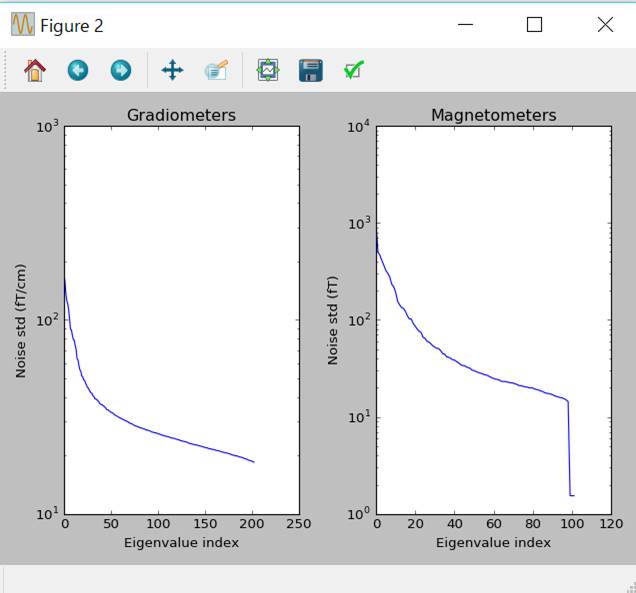Go forward to the next view
This screenshot has height=593, width=636.
tap(120, 70)
